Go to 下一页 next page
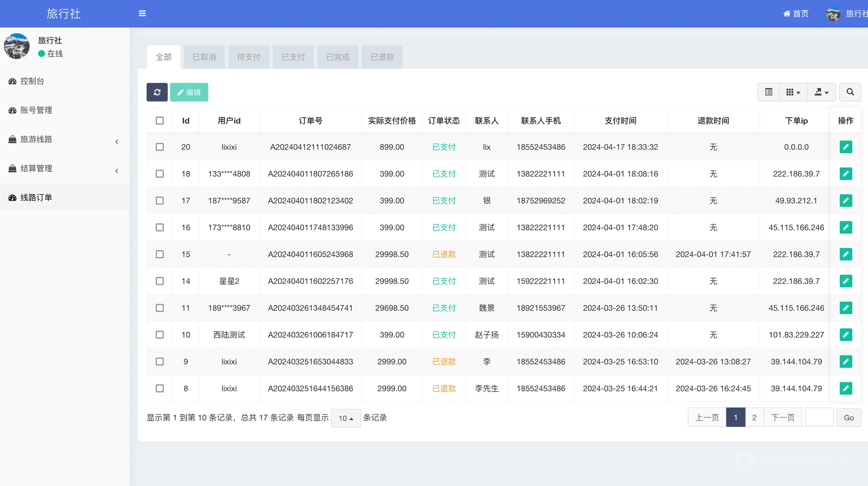868x486 pixels. tap(783, 418)
